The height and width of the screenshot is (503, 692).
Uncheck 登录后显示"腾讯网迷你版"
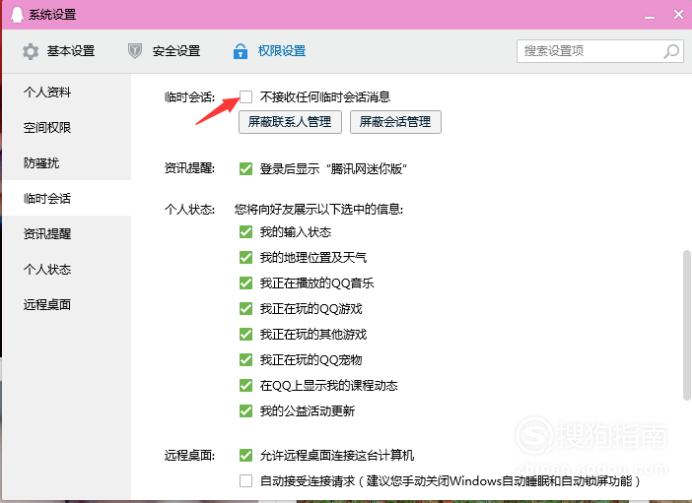coord(246,169)
